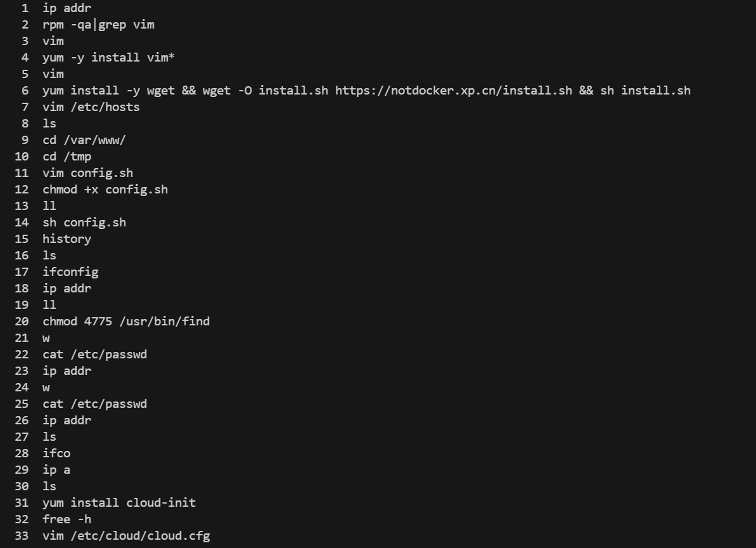
Task: Click first 'cat /etc/passwd' on line 22
Action: 94,355
